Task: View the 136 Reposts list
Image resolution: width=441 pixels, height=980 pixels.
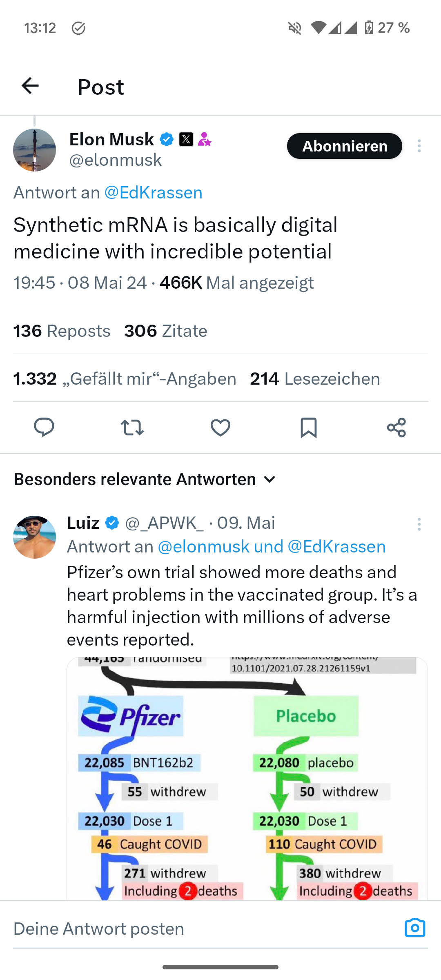Action: pyautogui.click(x=62, y=331)
